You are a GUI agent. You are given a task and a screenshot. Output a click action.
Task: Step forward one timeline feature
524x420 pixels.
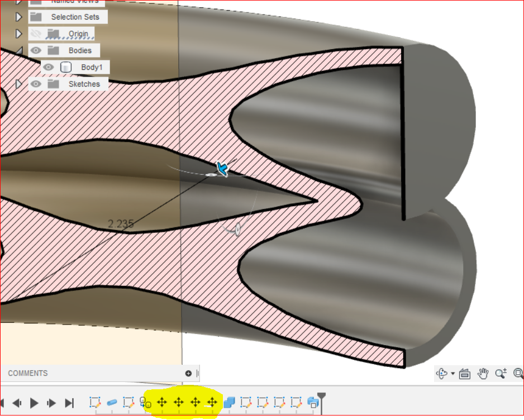[x=51, y=403]
